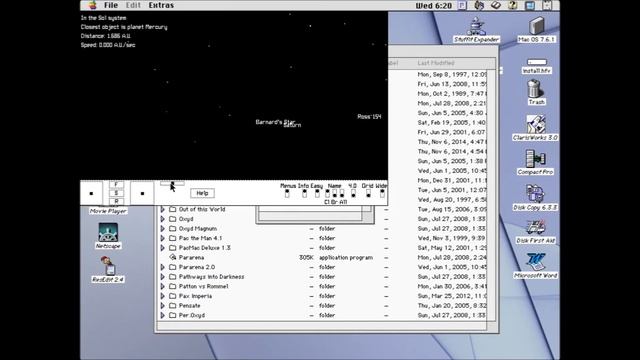Select the Microsoft Word desktop icon
This screenshot has width=640, height=360.
(536, 262)
